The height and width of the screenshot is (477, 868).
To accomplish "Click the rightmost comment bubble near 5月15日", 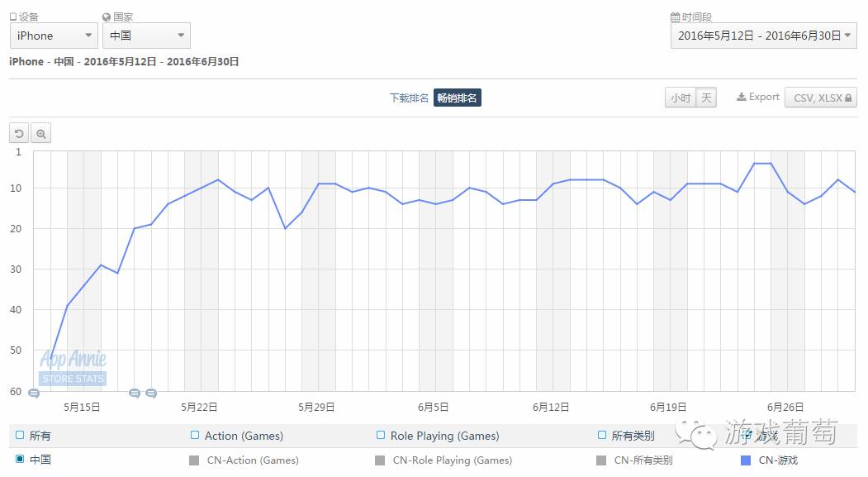I will click(151, 394).
